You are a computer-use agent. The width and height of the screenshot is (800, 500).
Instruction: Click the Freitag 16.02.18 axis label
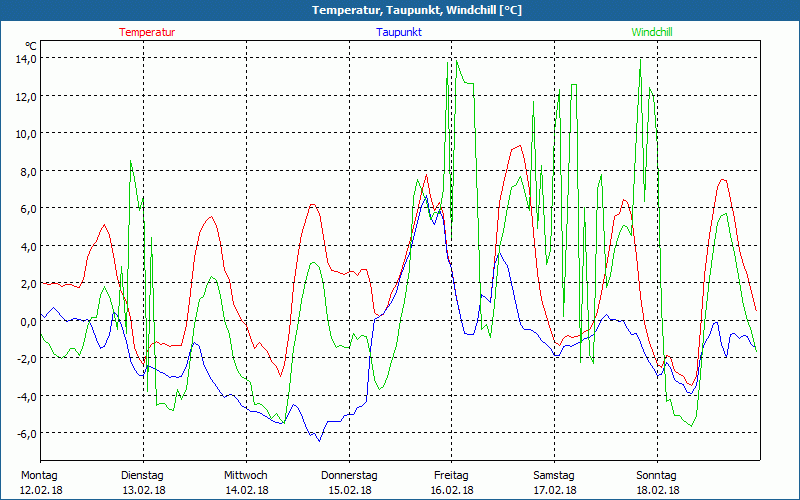(452, 482)
